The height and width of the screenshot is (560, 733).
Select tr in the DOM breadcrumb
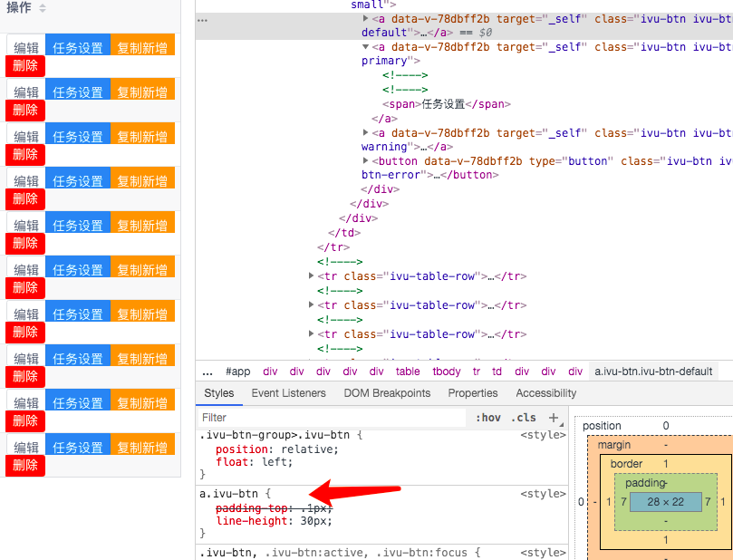[477, 372]
